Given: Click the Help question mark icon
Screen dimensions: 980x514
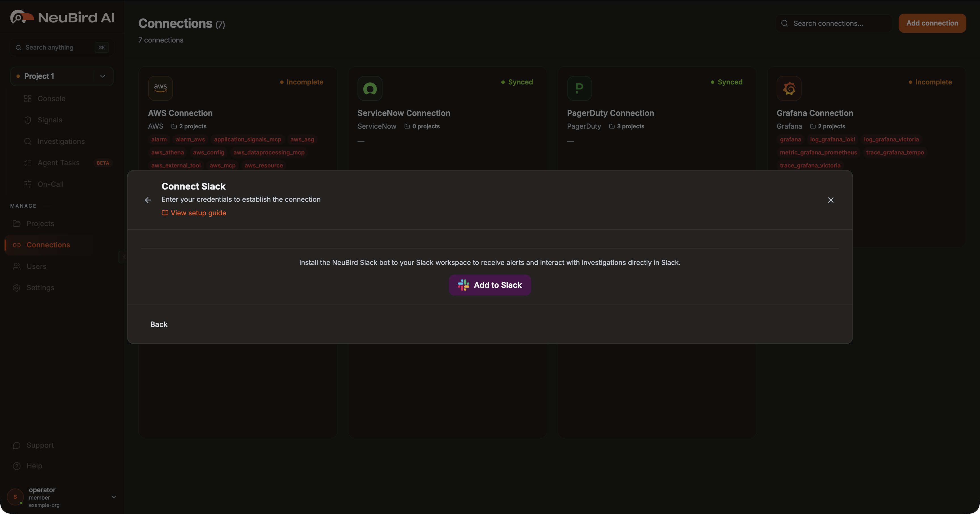Looking at the screenshot, I should tap(17, 466).
